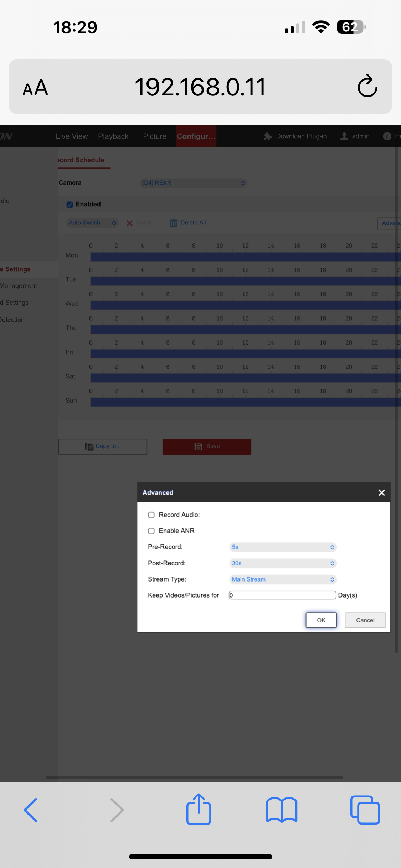Click the Keep Videos/Pictures days field
The height and width of the screenshot is (868, 401).
pyautogui.click(x=282, y=595)
